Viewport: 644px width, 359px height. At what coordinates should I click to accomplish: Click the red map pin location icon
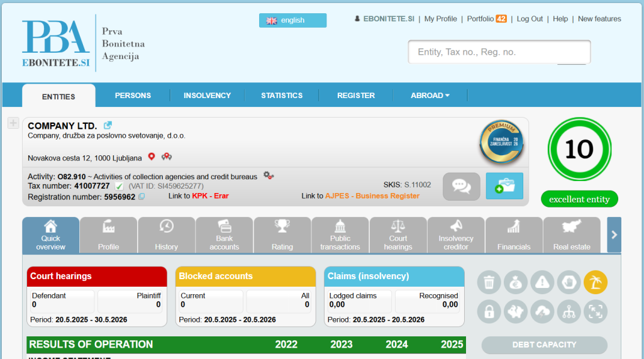coord(152,157)
